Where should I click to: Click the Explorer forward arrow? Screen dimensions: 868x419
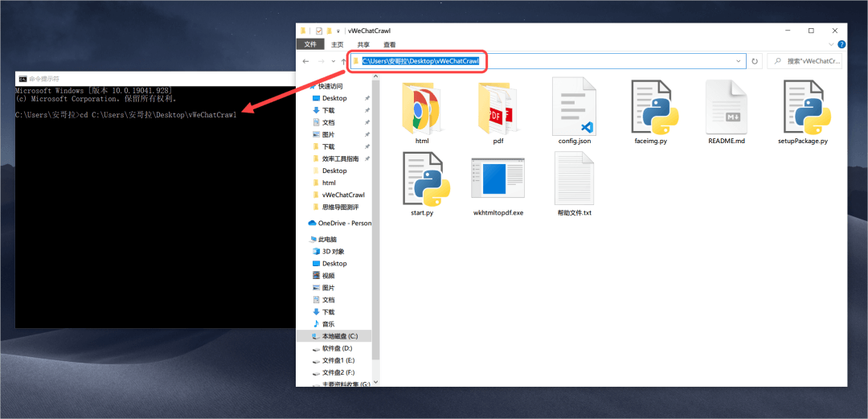321,61
